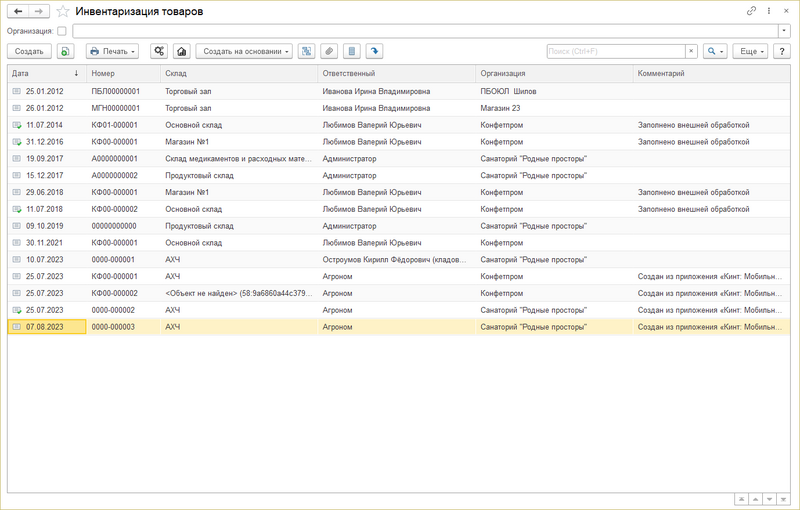Create a copy with the green document icon
This screenshot has width=800, height=510.
(x=65, y=51)
